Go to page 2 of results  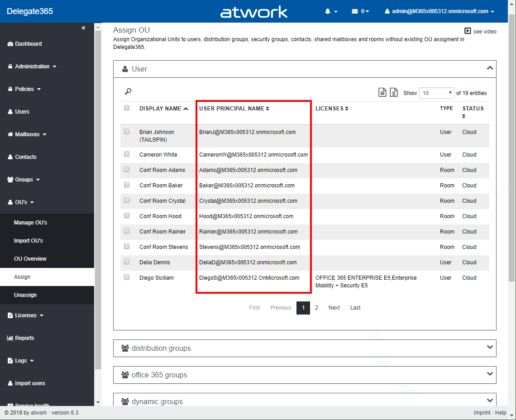pyautogui.click(x=316, y=308)
